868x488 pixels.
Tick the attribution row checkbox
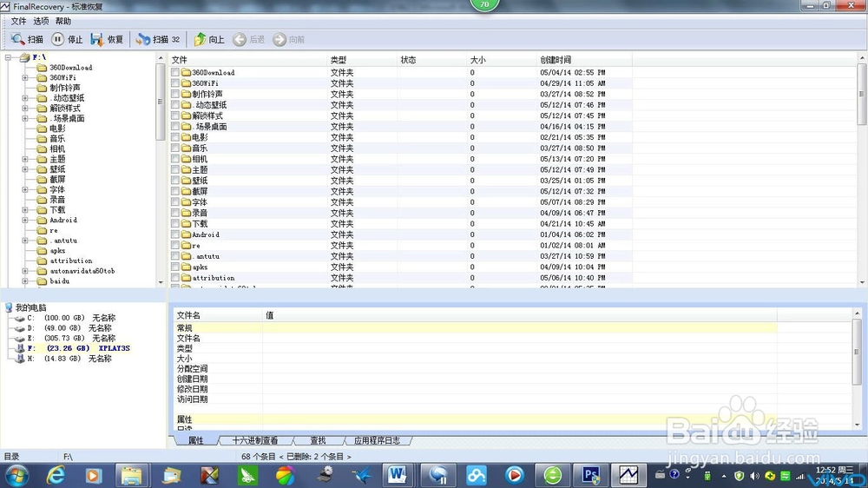[x=175, y=278]
